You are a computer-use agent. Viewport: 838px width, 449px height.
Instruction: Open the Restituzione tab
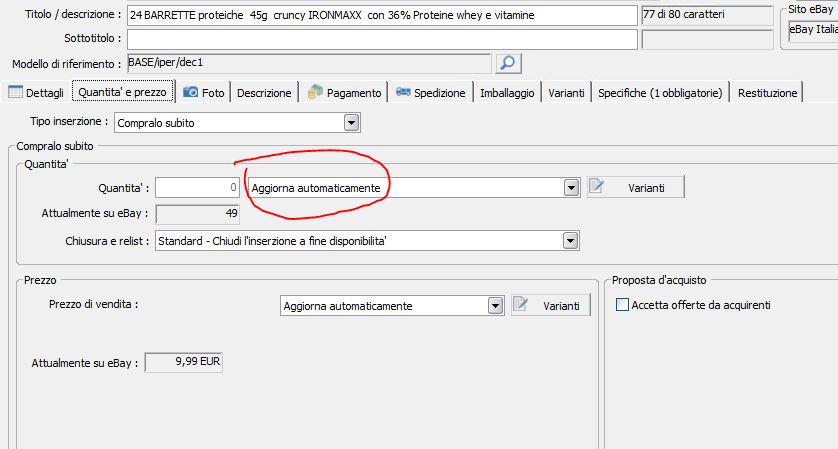(x=767, y=92)
